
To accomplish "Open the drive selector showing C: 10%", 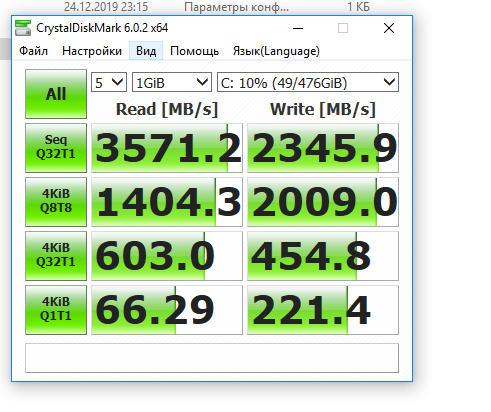I will click(x=308, y=82).
